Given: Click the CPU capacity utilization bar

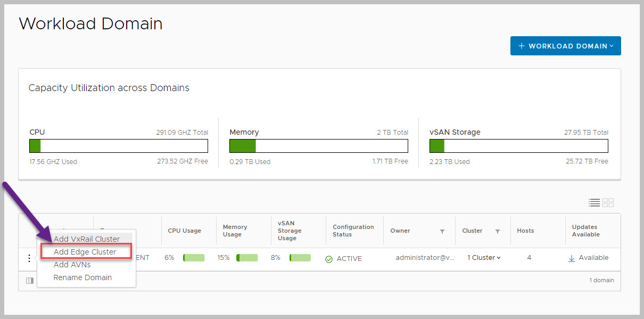Looking at the screenshot, I should point(118,146).
